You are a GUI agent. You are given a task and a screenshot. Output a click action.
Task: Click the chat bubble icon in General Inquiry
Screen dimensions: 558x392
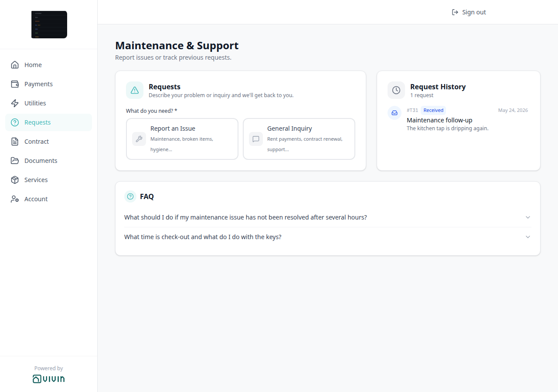256,139
